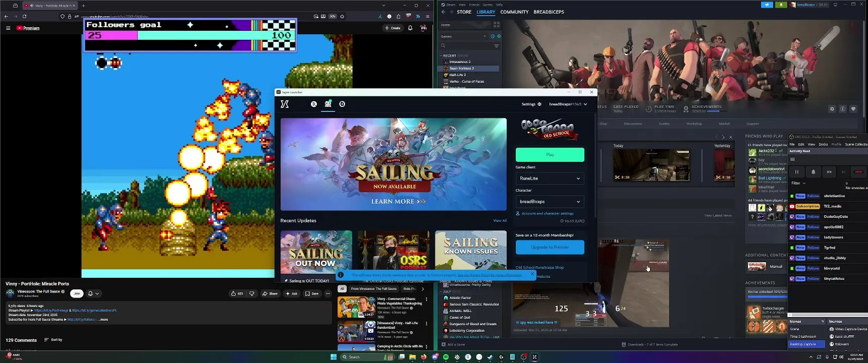This screenshot has height=363, width=868.
Task: Open Old School RuneScape Shop link
Action: [x=539, y=267]
